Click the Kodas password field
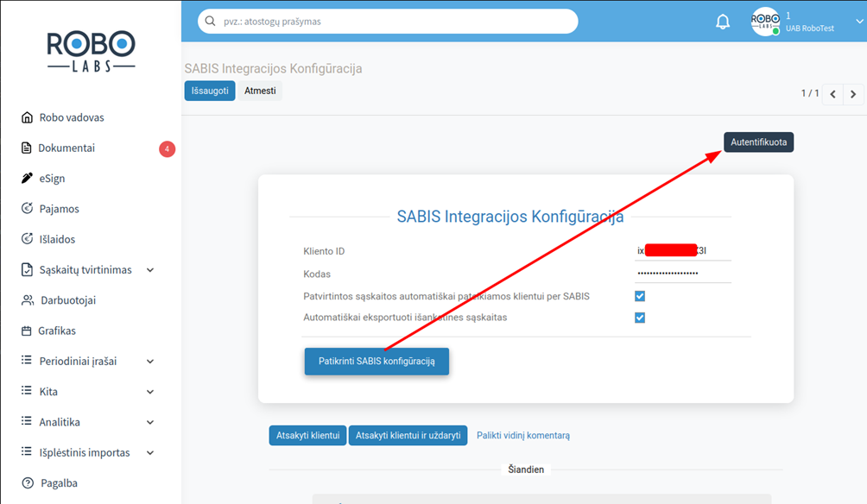 [x=683, y=273]
